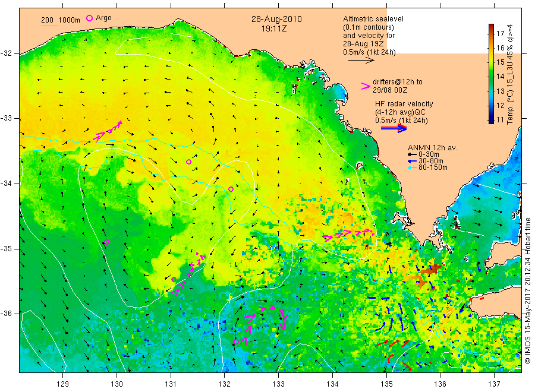Click the blue 30-80m ANMN legend arrow

click(x=412, y=161)
